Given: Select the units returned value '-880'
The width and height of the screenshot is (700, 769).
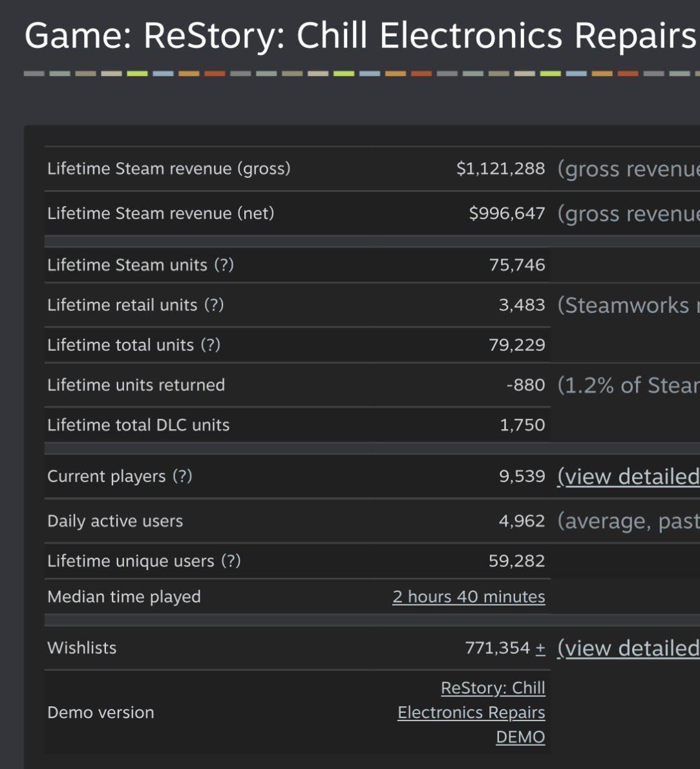Looking at the screenshot, I should tap(526, 385).
